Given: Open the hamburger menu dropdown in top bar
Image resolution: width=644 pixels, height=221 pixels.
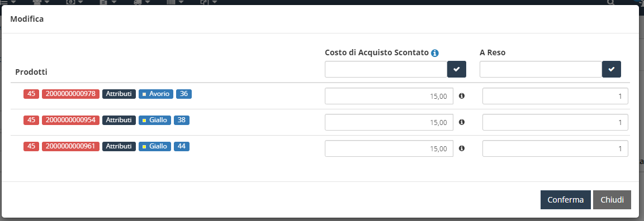Looking at the screenshot, I should (x=7, y=2).
